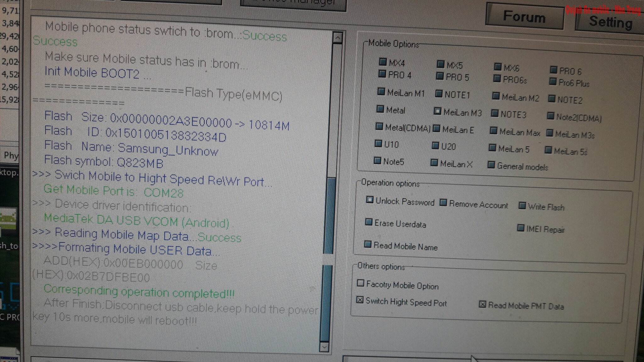This screenshot has height=362, width=644.
Task: Click the 'Flash Size: 0x00000002A3E00000' line
Action: (x=167, y=121)
